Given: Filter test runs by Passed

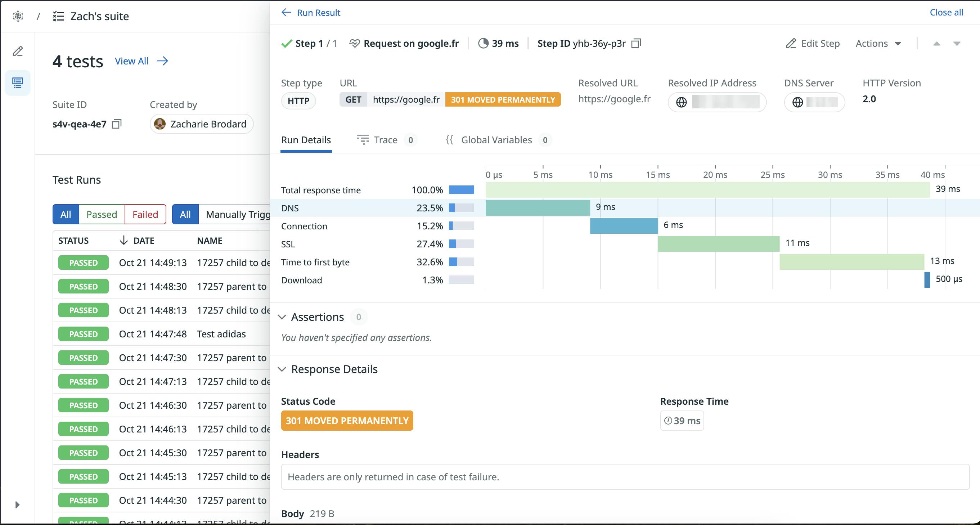Looking at the screenshot, I should (102, 214).
